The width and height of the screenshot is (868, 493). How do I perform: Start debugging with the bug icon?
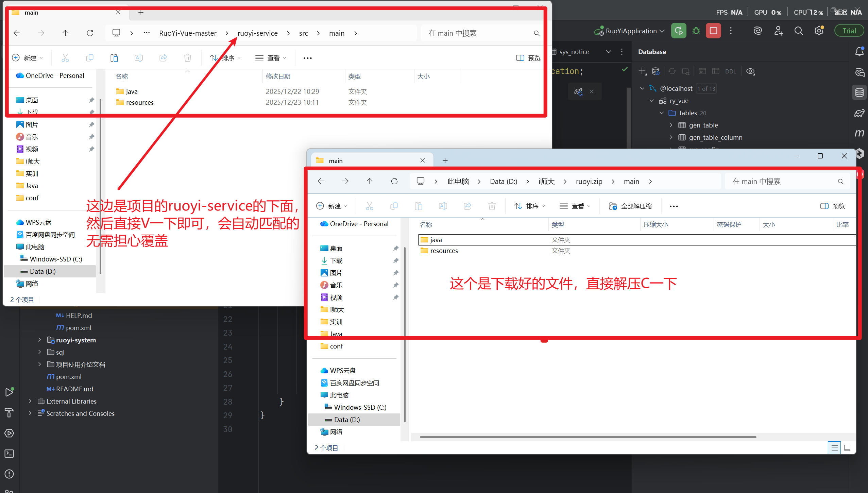tap(696, 31)
